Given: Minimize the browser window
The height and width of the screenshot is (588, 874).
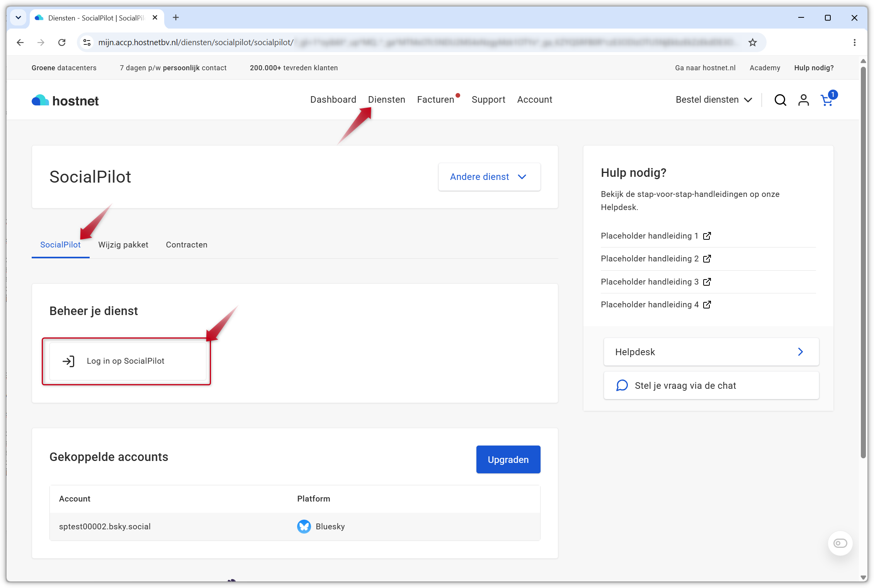Looking at the screenshot, I should (801, 17).
